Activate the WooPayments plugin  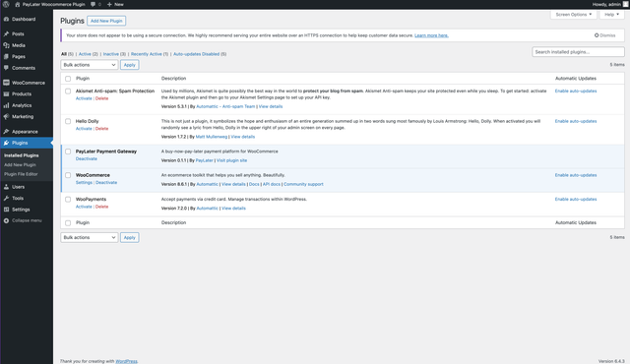[x=84, y=207]
